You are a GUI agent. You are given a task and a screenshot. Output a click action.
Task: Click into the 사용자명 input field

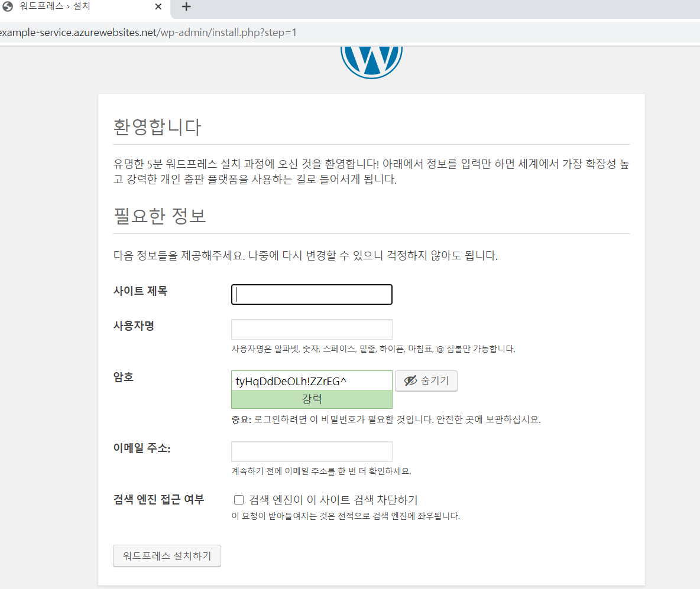pyautogui.click(x=312, y=329)
